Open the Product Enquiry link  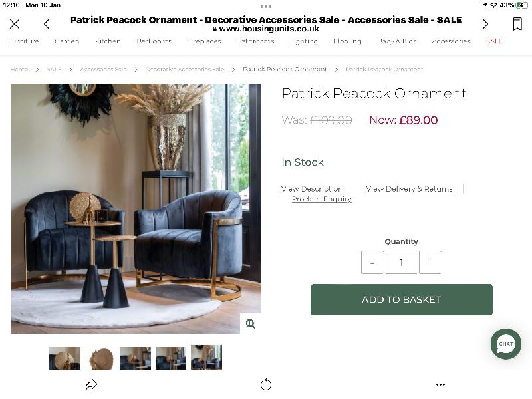[322, 199]
